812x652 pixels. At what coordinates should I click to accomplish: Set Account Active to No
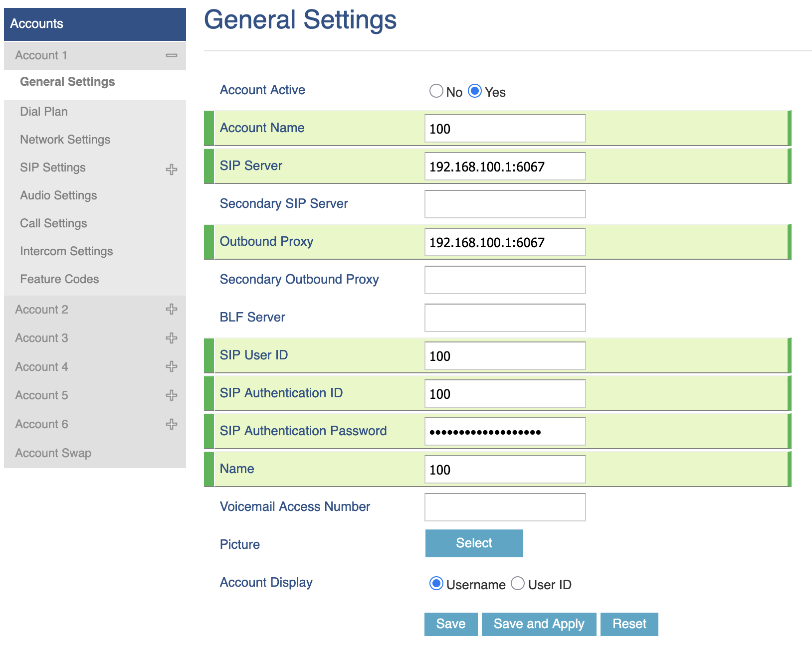coord(436,91)
